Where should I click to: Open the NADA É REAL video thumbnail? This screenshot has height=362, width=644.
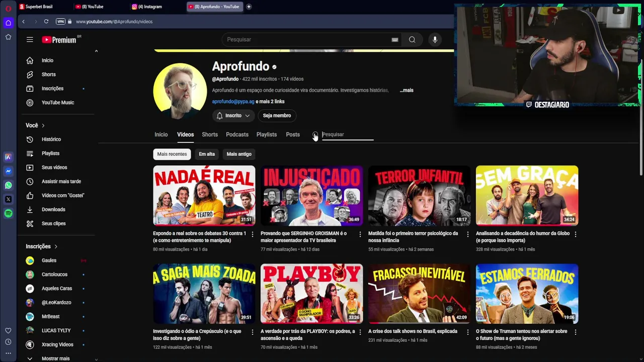tap(204, 196)
